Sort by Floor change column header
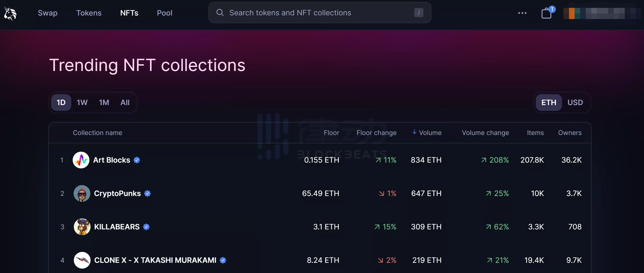 (376, 133)
